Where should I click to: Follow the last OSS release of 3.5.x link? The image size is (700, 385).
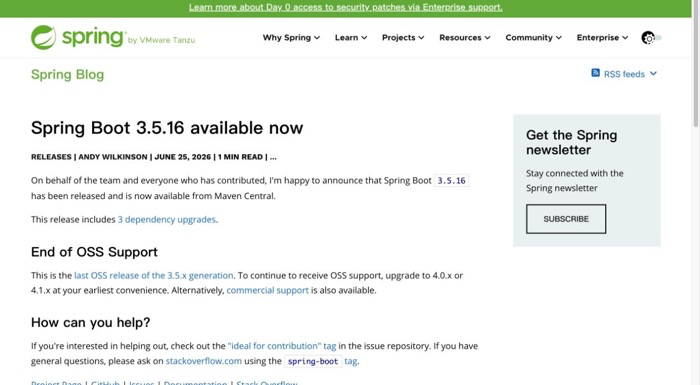pyautogui.click(x=154, y=275)
